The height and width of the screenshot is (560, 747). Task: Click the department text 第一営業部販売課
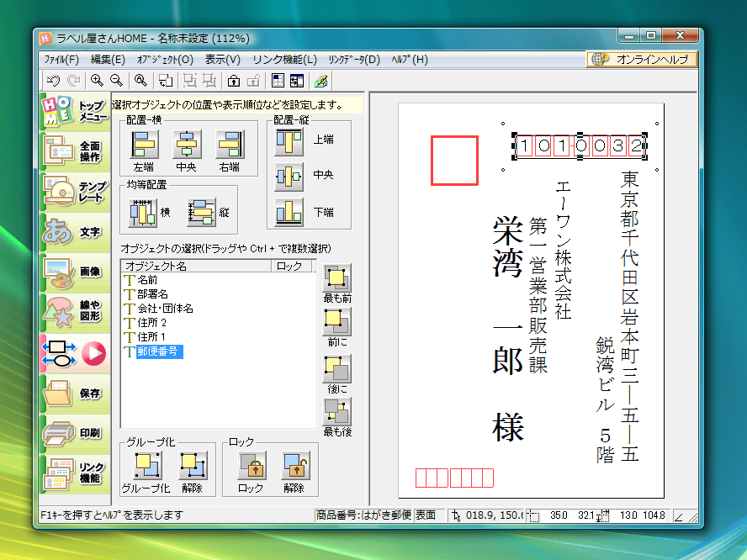(x=538, y=295)
